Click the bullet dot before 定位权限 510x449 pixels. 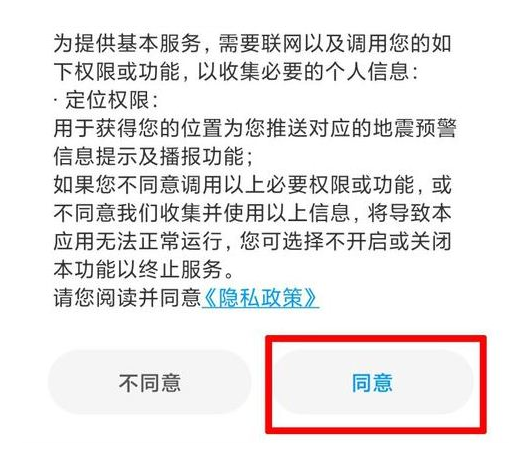pyautogui.click(x=56, y=100)
